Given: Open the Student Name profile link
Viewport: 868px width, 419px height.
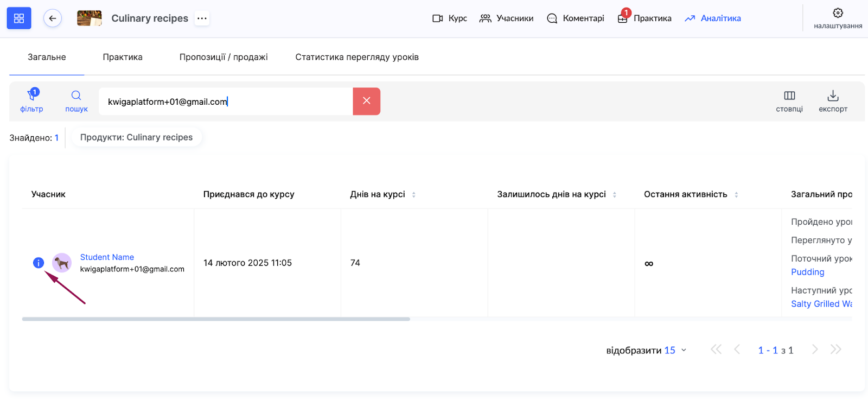Looking at the screenshot, I should pos(107,257).
